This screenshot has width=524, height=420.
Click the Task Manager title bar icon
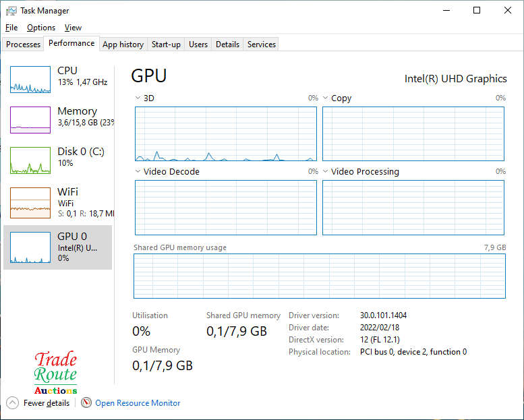click(11, 11)
